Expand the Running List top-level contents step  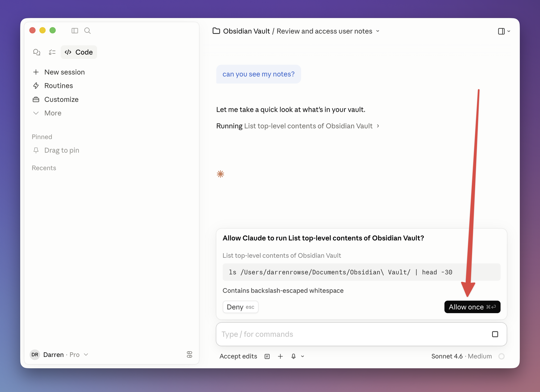pos(298,126)
